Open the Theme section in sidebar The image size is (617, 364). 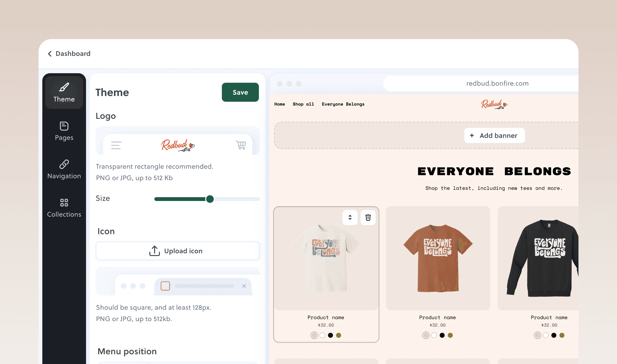coord(64,92)
